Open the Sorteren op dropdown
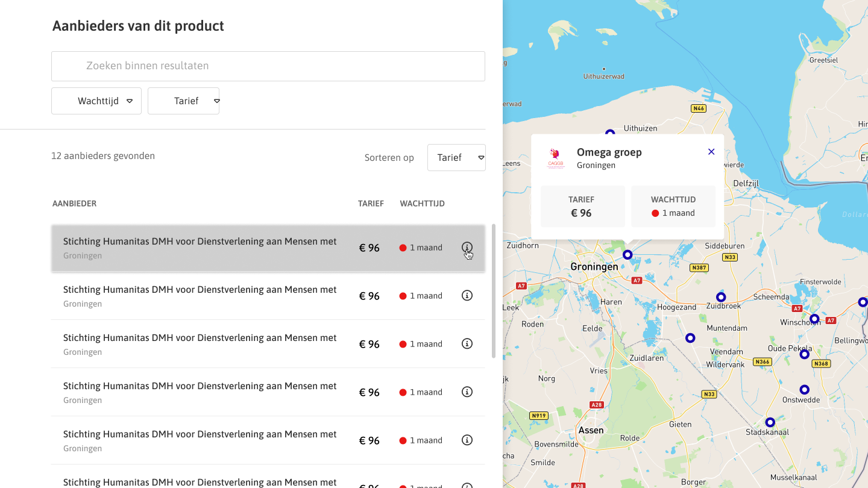The width and height of the screenshot is (868, 488). [x=456, y=157]
